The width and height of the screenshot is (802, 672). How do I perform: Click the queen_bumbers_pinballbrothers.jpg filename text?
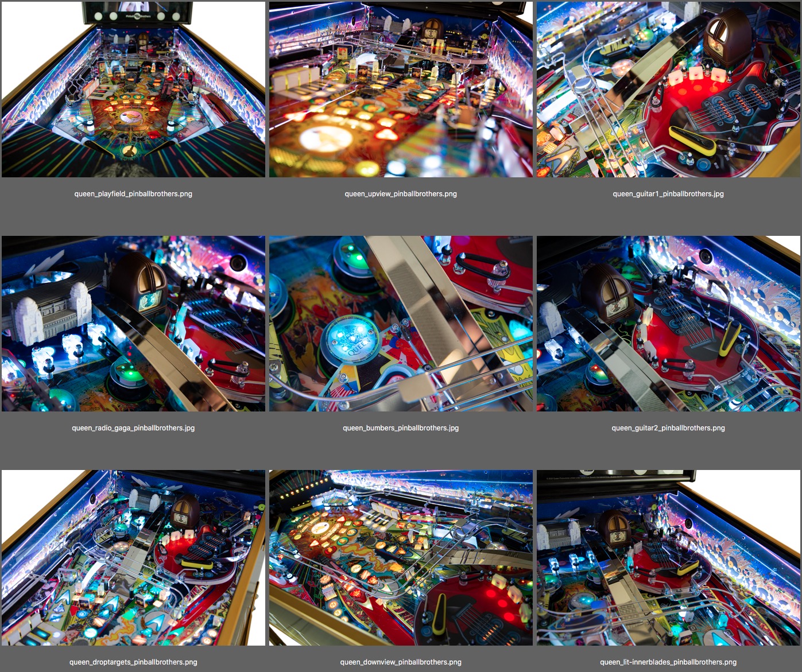coord(401,428)
